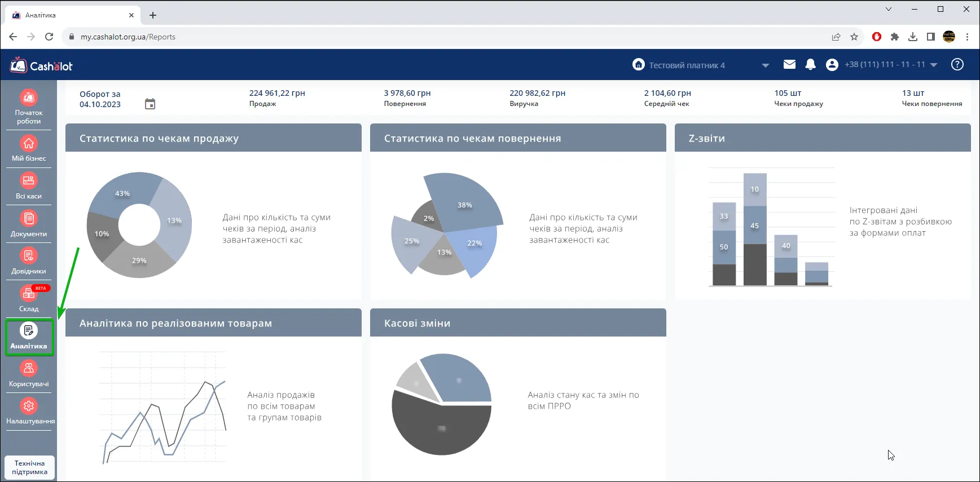Viewport: 980px width, 482px height.
Task: Open the Z-звіти report
Action: click(823, 138)
